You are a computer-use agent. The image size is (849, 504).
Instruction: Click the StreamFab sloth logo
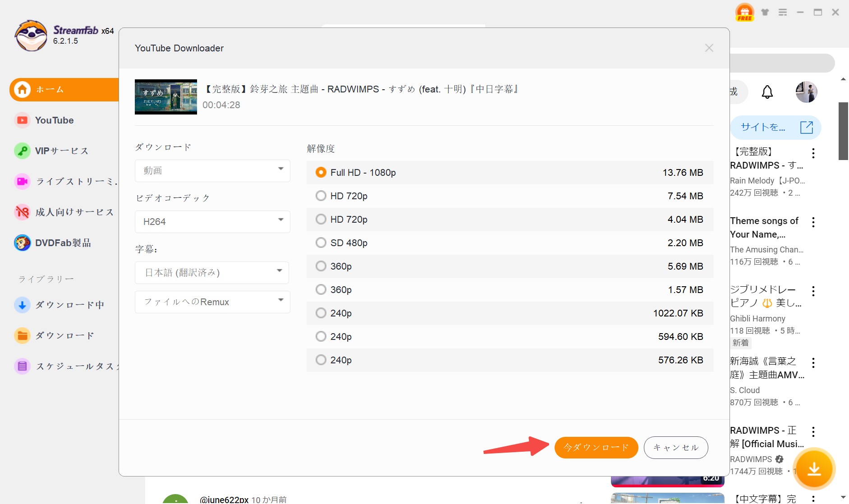[x=31, y=36]
